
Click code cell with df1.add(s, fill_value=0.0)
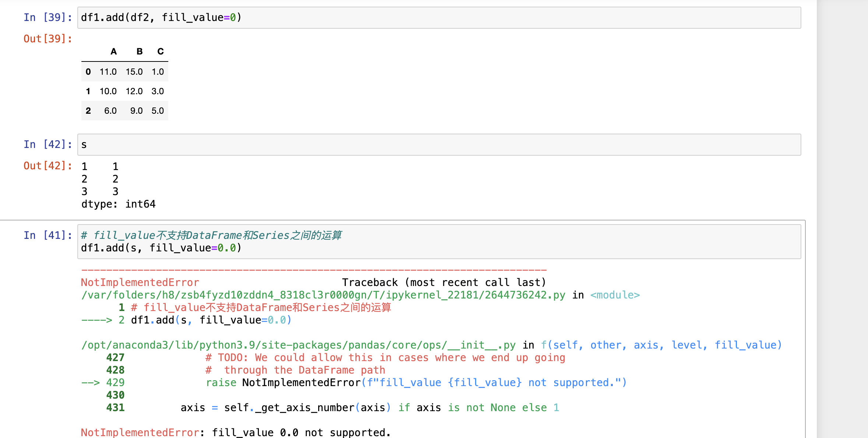pyautogui.click(x=439, y=241)
